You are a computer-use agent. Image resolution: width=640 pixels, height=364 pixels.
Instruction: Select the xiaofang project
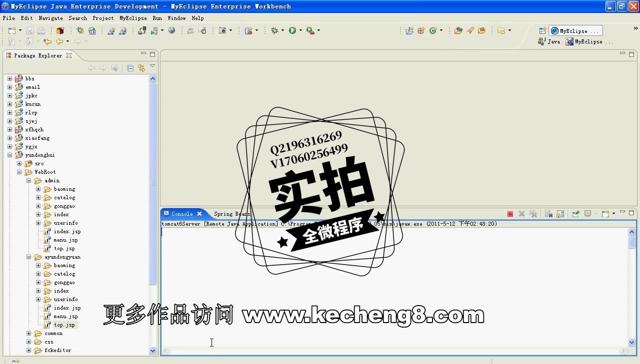37,138
